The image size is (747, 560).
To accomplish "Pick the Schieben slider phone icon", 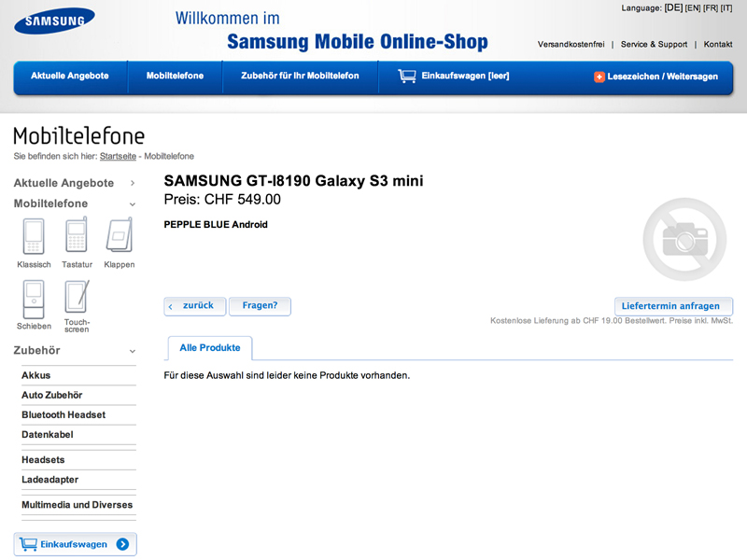I will point(34,298).
